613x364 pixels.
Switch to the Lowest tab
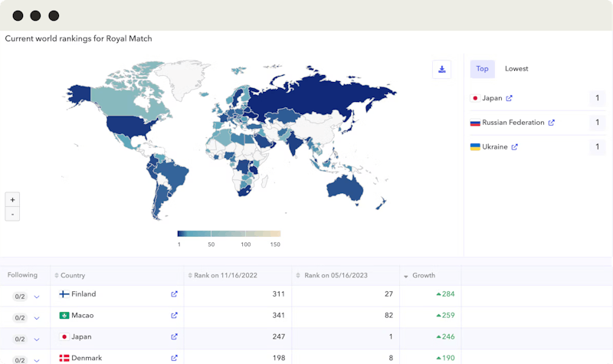516,69
